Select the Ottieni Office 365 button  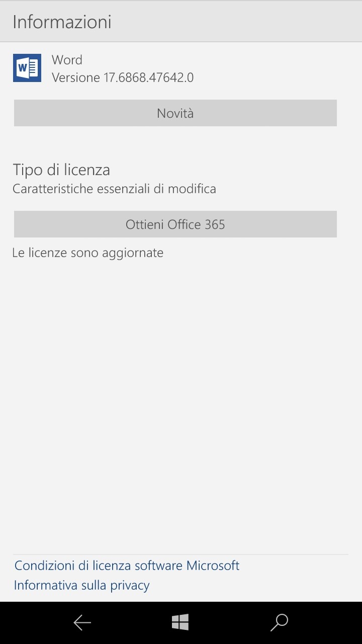pos(175,224)
